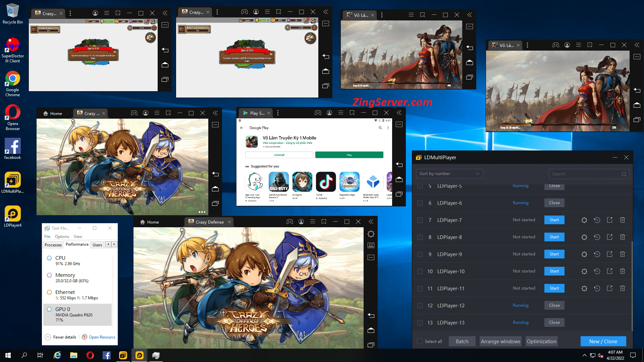This screenshot has height=362, width=644.
Task: Click the New / Clone button
Action: click(603, 342)
